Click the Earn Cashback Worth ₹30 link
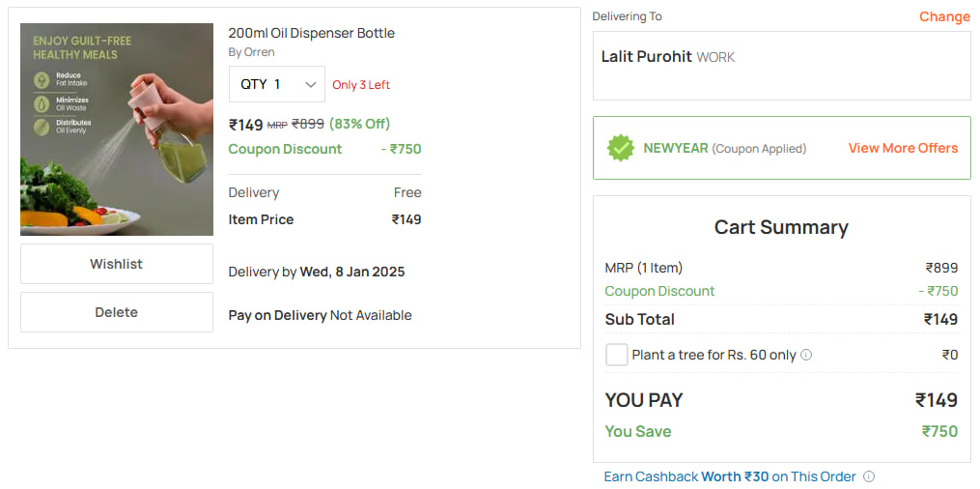980x489 pixels. tap(729, 476)
